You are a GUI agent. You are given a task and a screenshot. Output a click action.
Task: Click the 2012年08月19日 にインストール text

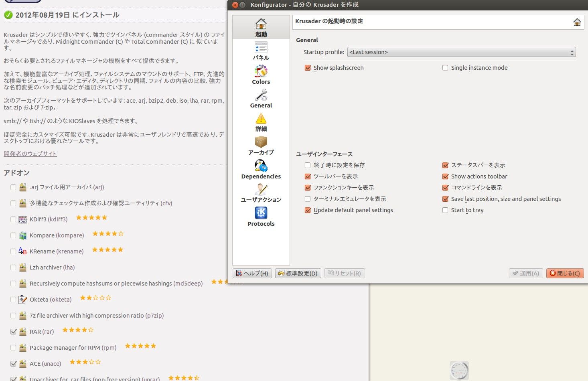point(67,15)
